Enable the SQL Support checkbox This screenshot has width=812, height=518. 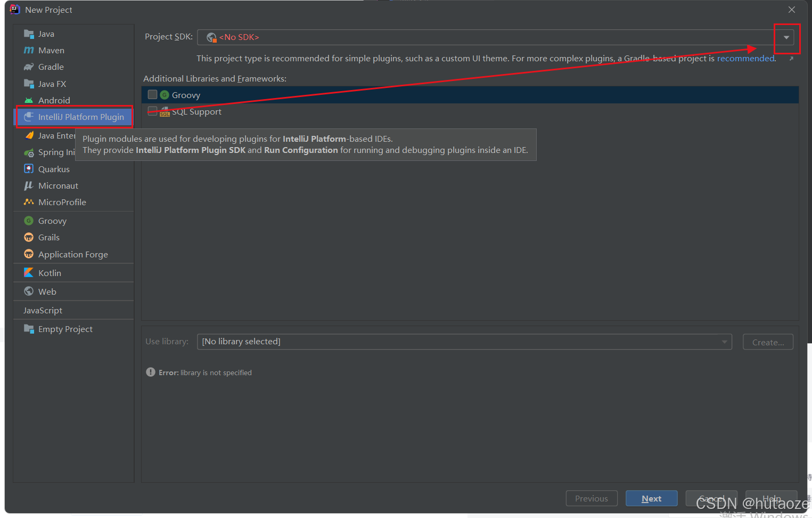[152, 111]
